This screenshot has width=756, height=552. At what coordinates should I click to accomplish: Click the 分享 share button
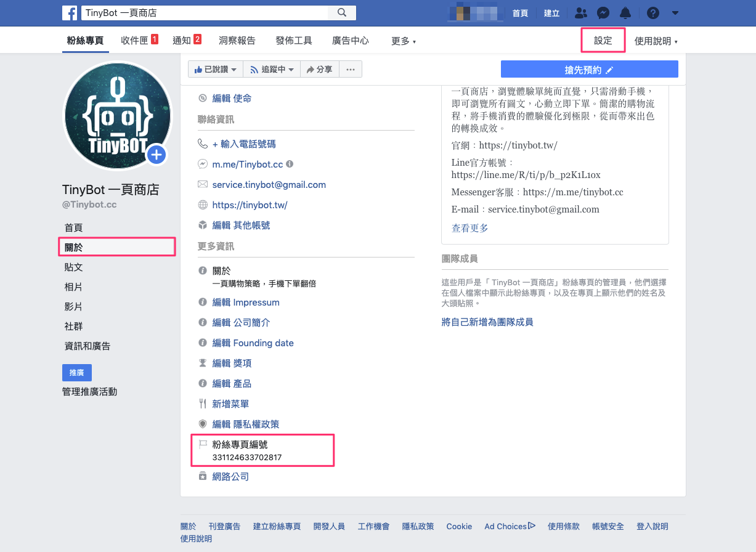319,70
